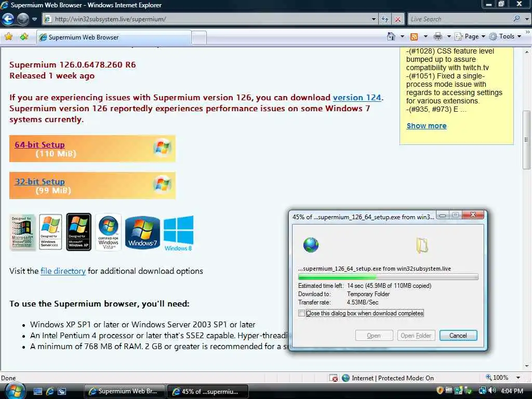
Task: Click the volume speaker tray icon
Action: [x=492, y=391]
